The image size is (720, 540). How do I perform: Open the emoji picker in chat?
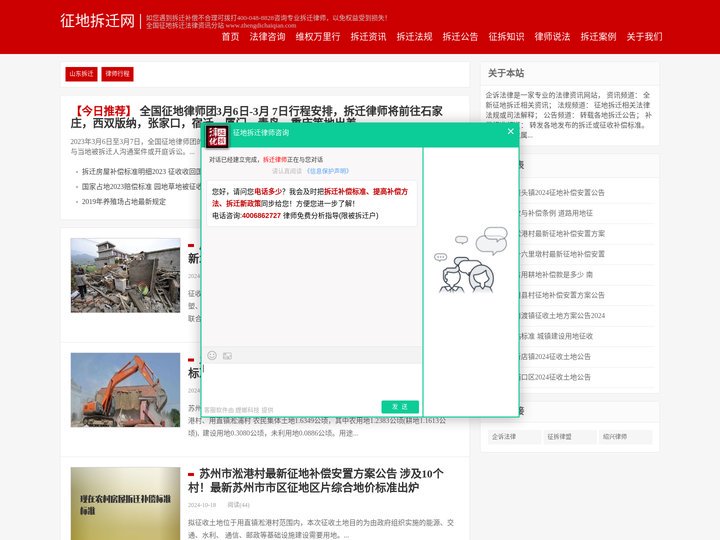tap(212, 355)
